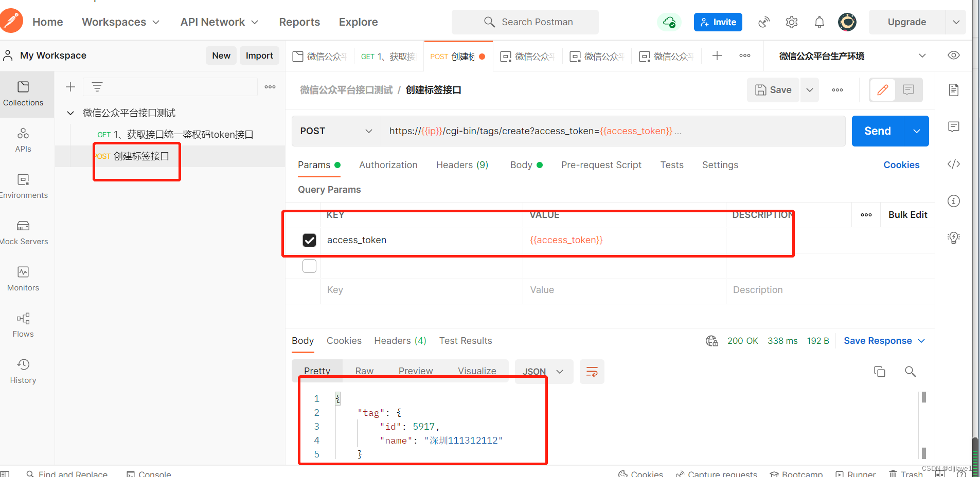Open collections panel more options menu
The height and width of the screenshot is (477, 980).
coord(270,87)
